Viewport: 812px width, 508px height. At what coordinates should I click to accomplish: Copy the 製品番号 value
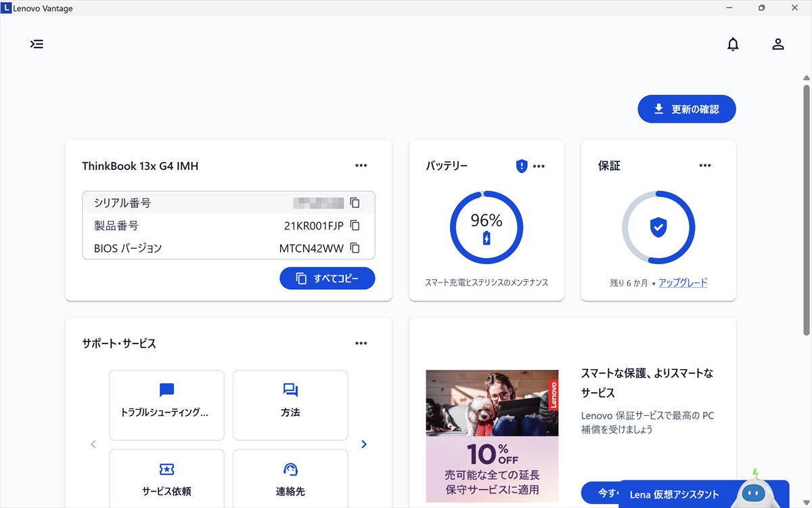(x=355, y=226)
